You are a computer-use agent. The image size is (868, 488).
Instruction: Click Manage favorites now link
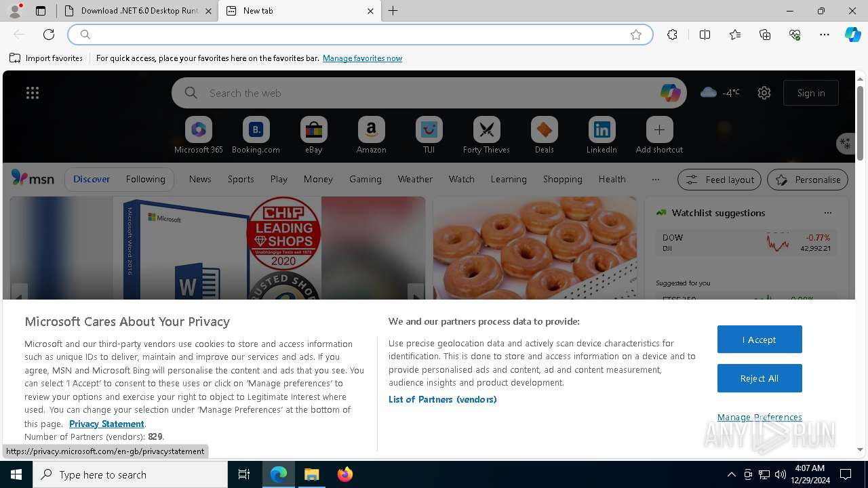click(362, 58)
